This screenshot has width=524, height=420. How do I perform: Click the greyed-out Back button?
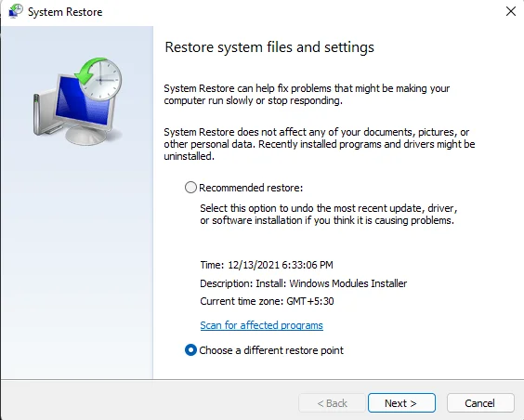[332, 403]
